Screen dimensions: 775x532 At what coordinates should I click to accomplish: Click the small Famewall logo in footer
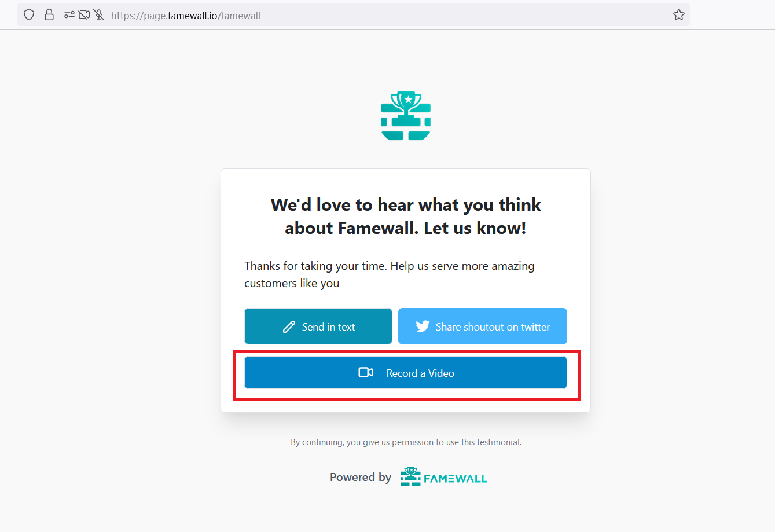410,477
